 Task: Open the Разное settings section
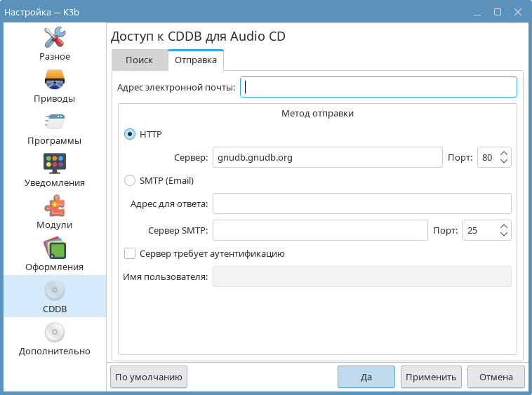pos(55,43)
